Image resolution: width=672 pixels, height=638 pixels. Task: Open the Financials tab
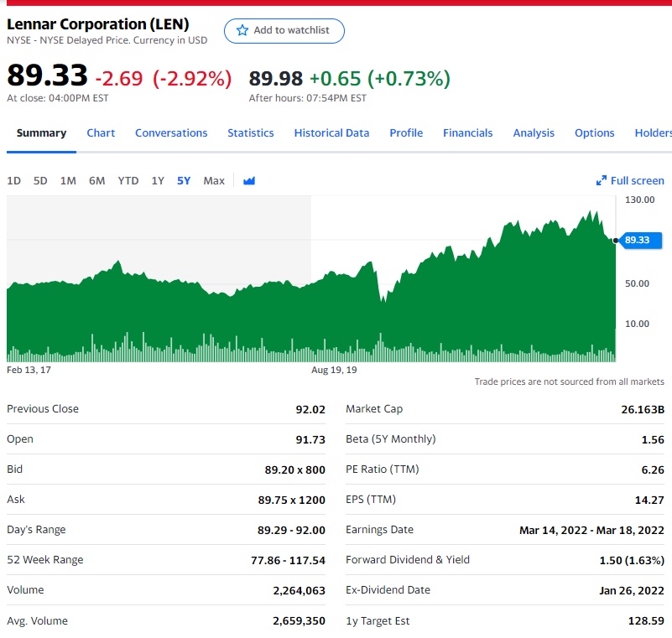click(468, 133)
